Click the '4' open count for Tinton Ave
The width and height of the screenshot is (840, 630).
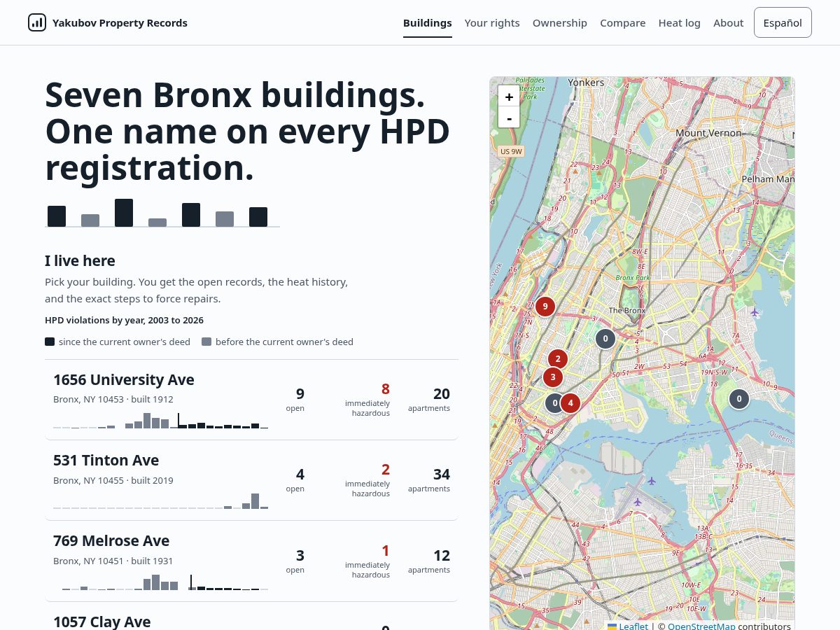click(300, 475)
